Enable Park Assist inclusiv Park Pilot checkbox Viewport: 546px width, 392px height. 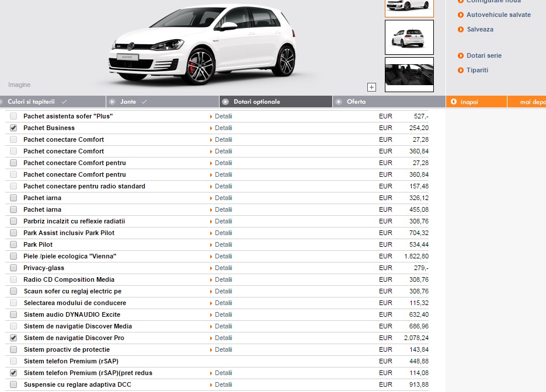pos(13,233)
